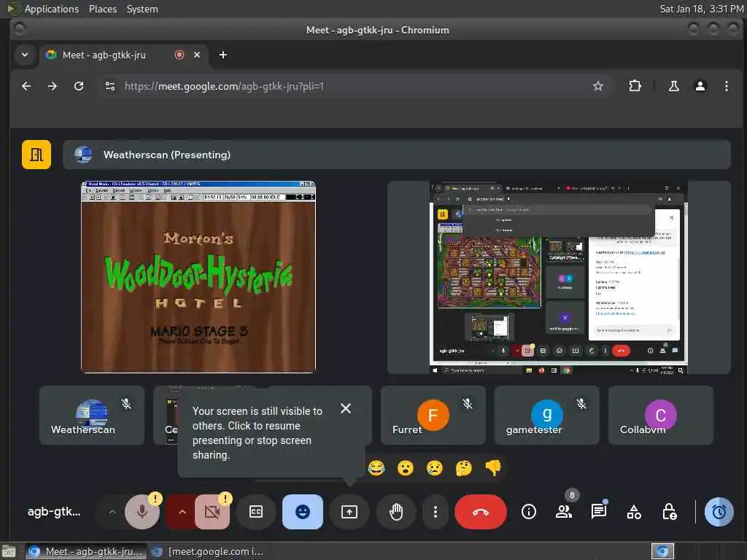Open Chrome Labs flask icon
This screenshot has width=747, height=560.
tap(673, 86)
